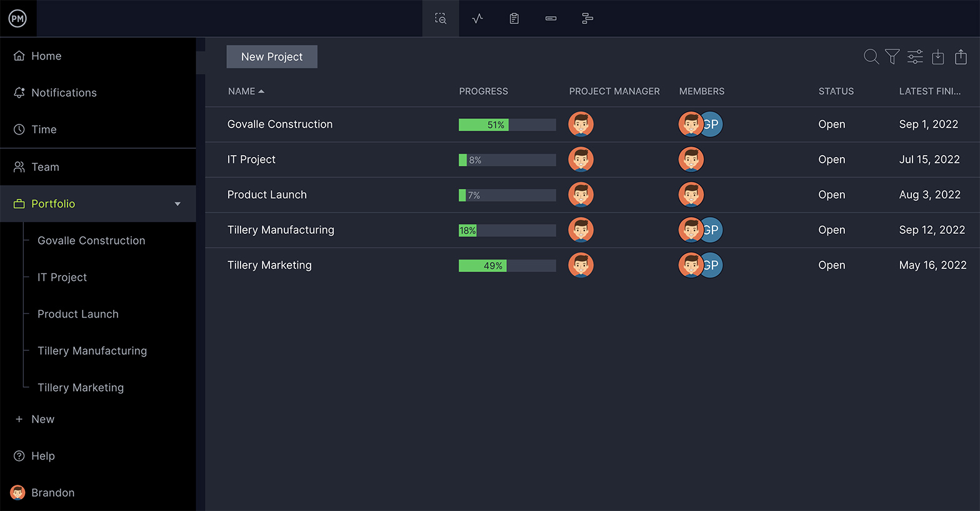980x511 pixels.
Task: Click the share/export icon
Action: pos(961,57)
